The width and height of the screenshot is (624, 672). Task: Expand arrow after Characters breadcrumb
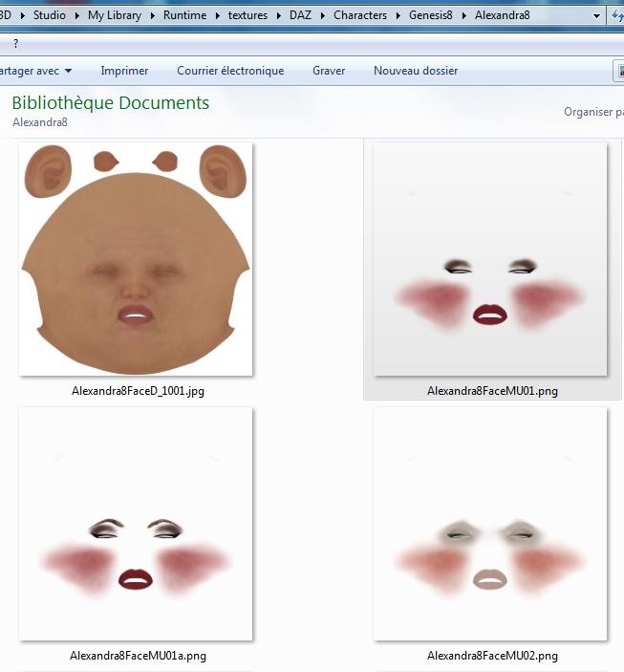click(398, 16)
